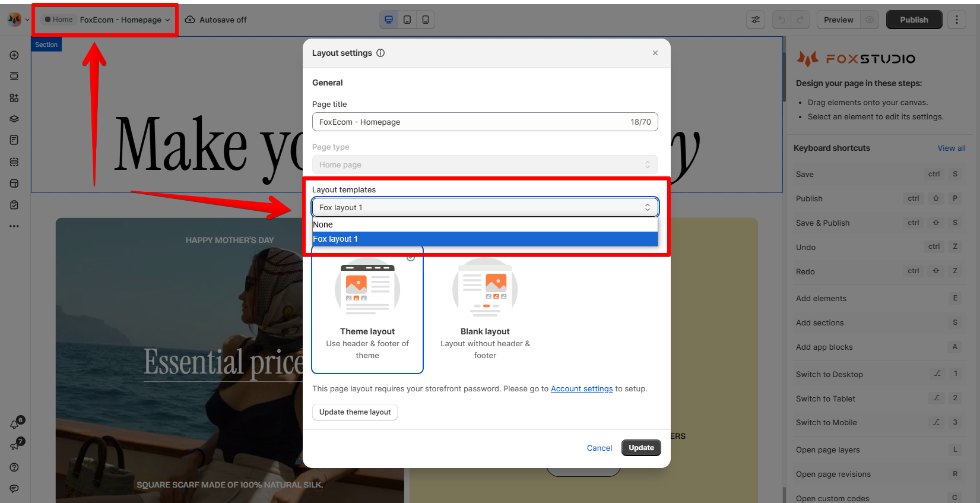Switch to desktop view icon

(x=389, y=20)
